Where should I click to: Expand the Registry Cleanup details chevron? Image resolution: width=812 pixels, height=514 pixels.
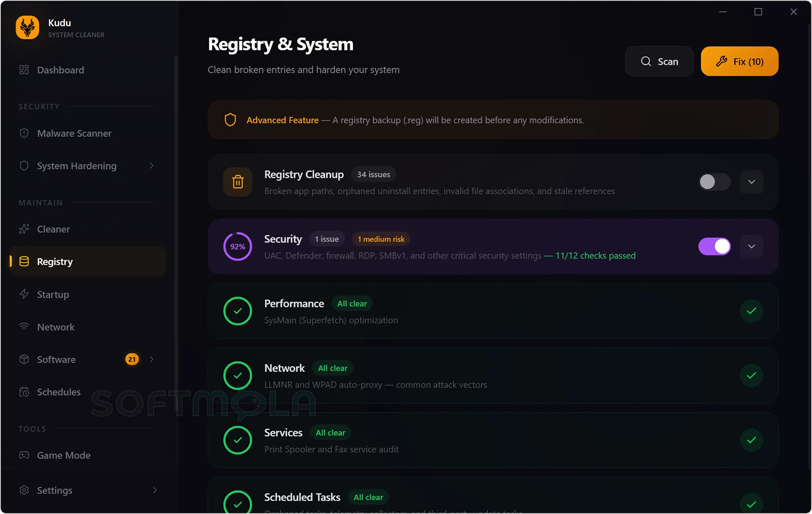(x=752, y=182)
